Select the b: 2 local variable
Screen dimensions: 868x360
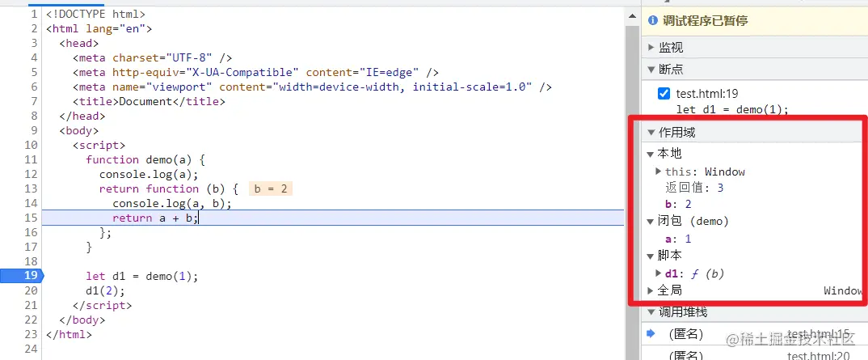(x=678, y=205)
